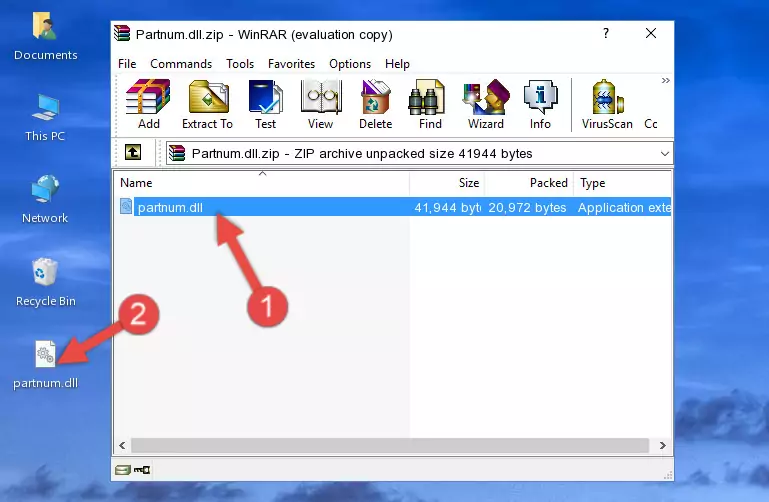This screenshot has height=502, width=769.
Task: Click the horizontal scrollbar left arrow
Action: 122,445
